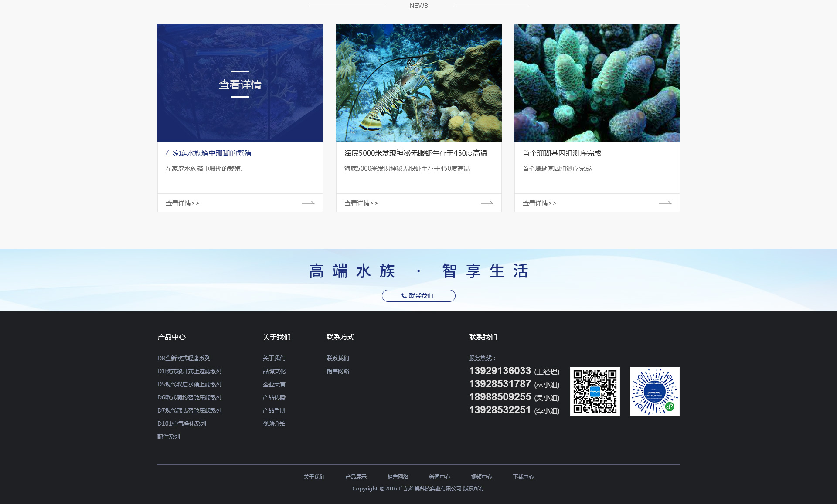Click news title 海底5000米发现神秘无眼虾
The width and height of the screenshot is (837, 504).
pyautogui.click(x=415, y=153)
